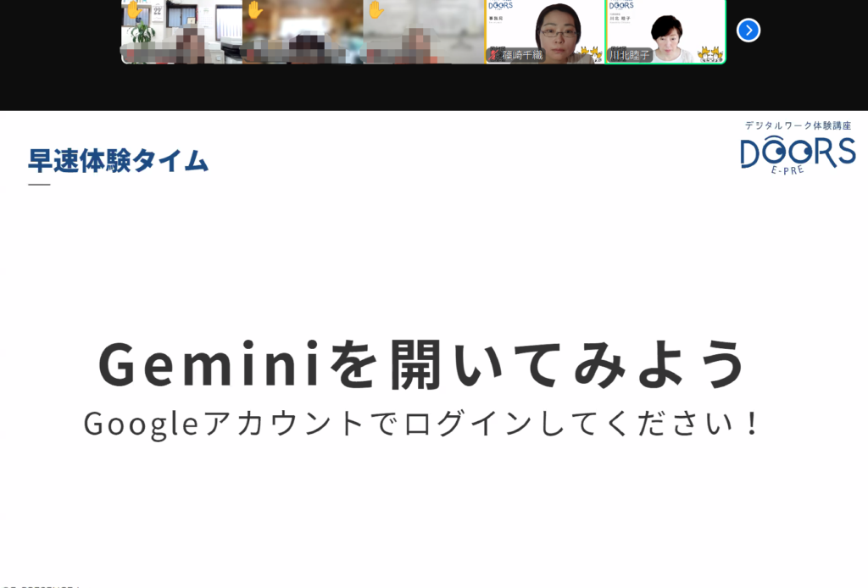Image resolution: width=868 pixels, height=588 pixels.
Task: Click DOORS logo inside 篠崎千織 video tile
Action: 500,6
